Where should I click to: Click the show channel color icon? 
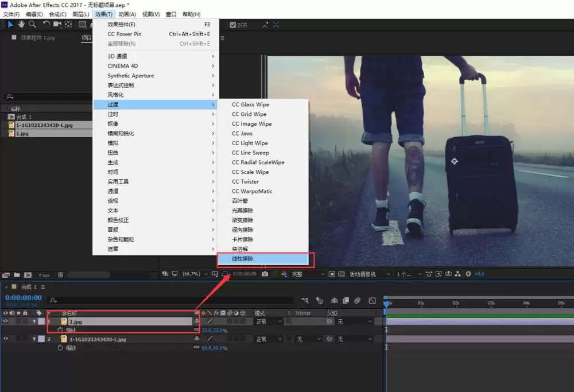point(284,274)
